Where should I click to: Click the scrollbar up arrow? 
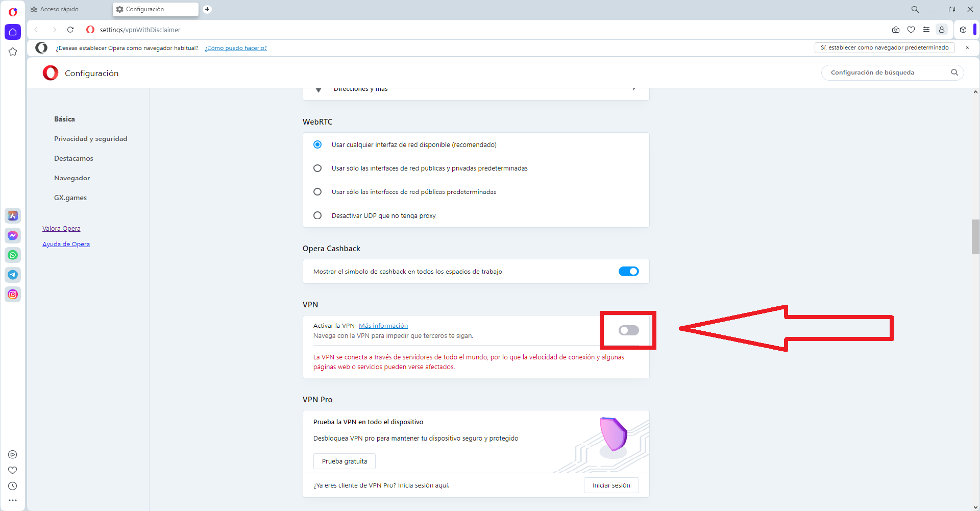tap(975, 92)
